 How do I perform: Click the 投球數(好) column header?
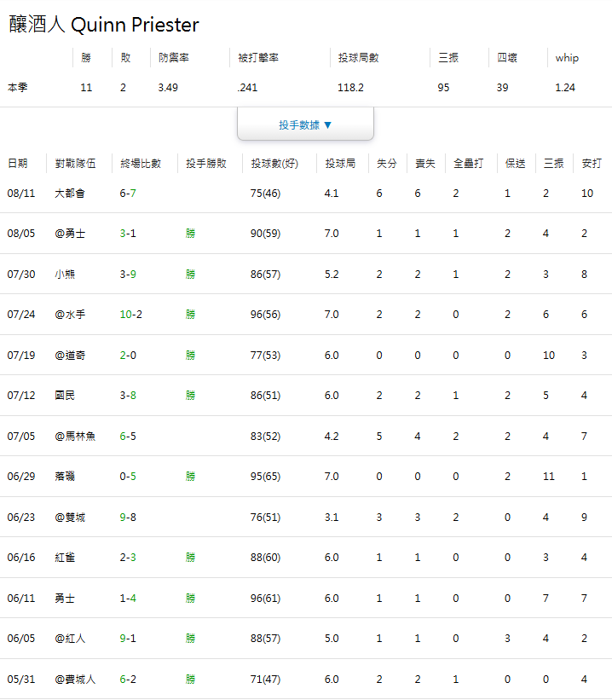coord(274,164)
